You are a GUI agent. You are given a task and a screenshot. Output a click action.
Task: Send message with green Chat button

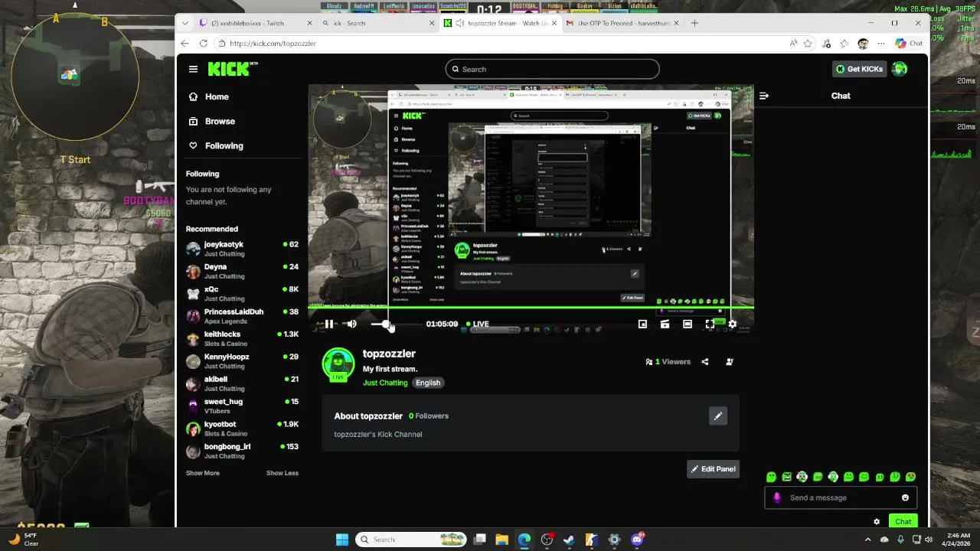tap(903, 522)
